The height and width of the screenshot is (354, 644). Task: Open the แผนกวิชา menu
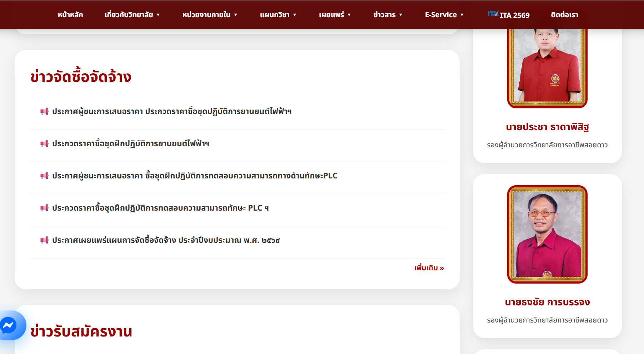coord(275,15)
